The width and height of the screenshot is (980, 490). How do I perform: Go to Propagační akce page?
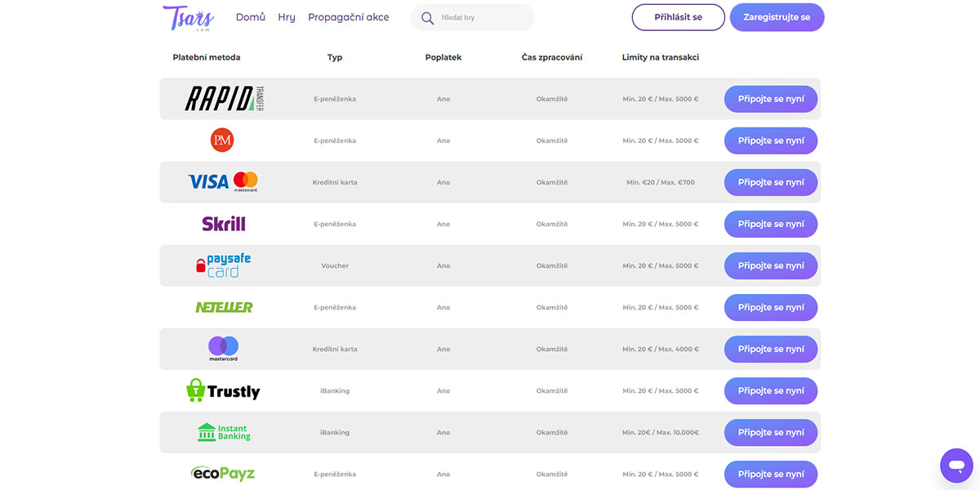click(x=348, y=17)
